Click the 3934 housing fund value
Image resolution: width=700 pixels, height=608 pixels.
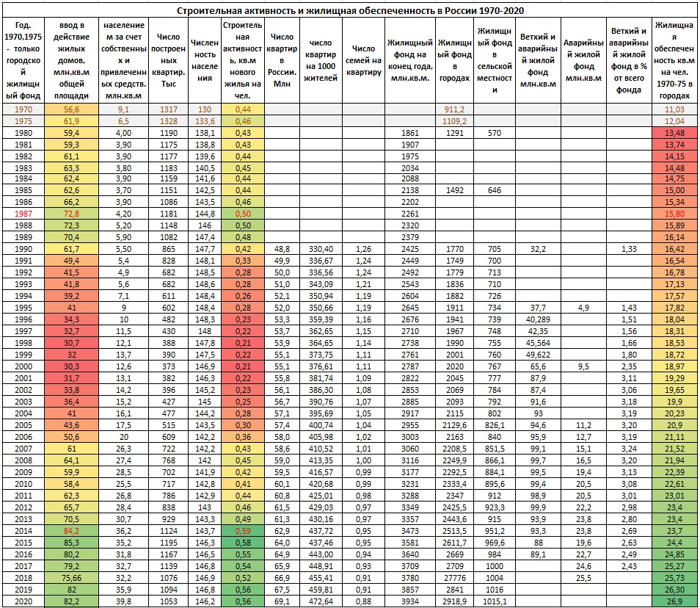[410, 601]
